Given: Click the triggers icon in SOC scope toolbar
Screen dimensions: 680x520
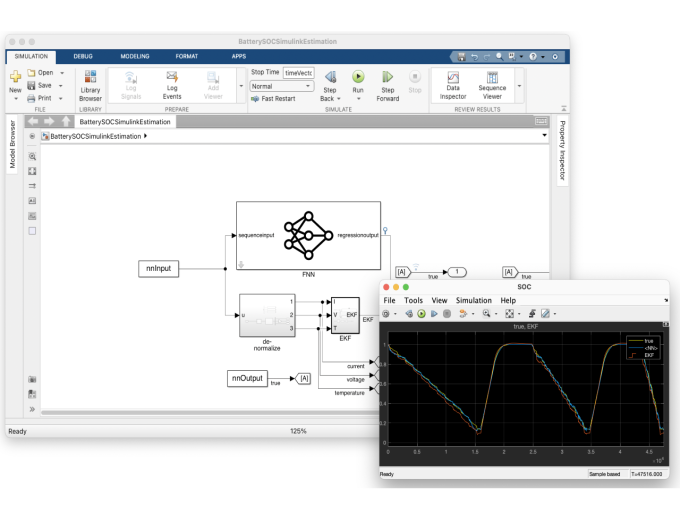Looking at the screenshot, I should click(532, 314).
